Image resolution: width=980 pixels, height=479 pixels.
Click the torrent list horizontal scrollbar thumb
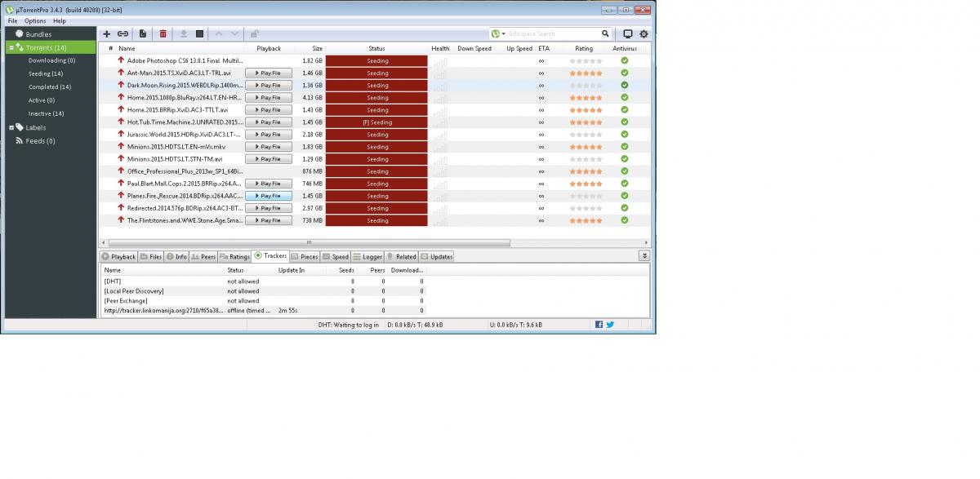click(x=309, y=242)
